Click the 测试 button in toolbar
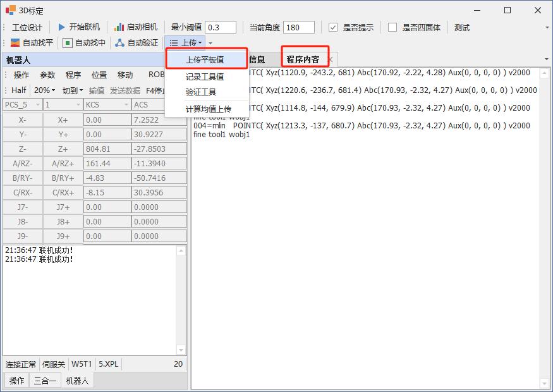Viewport: 553px width, 392px height. [461, 27]
